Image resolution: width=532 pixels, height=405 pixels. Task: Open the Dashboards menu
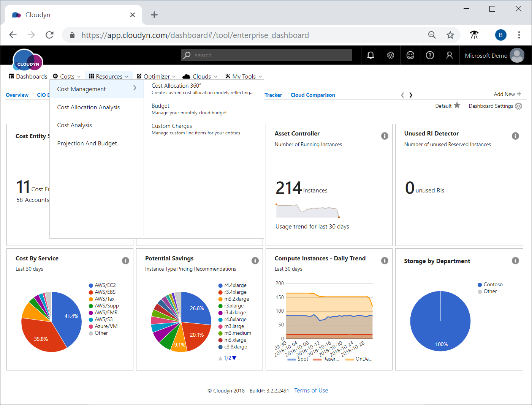pyautogui.click(x=28, y=76)
